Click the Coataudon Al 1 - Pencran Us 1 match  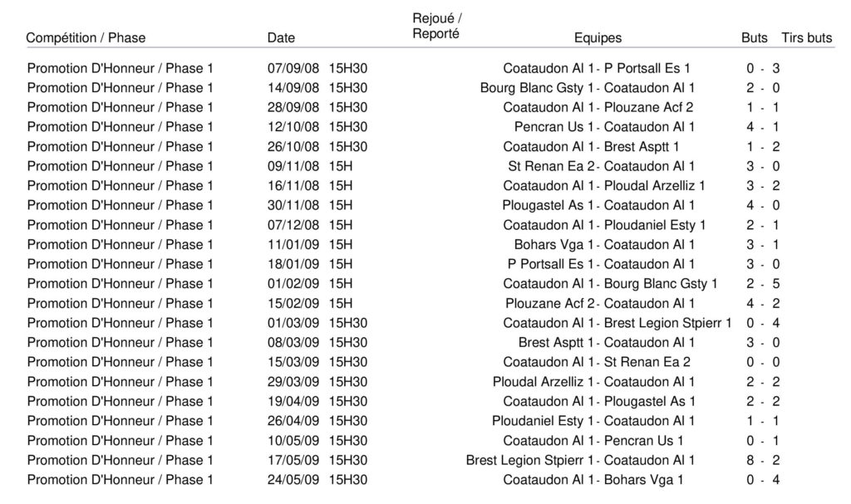coord(593,441)
